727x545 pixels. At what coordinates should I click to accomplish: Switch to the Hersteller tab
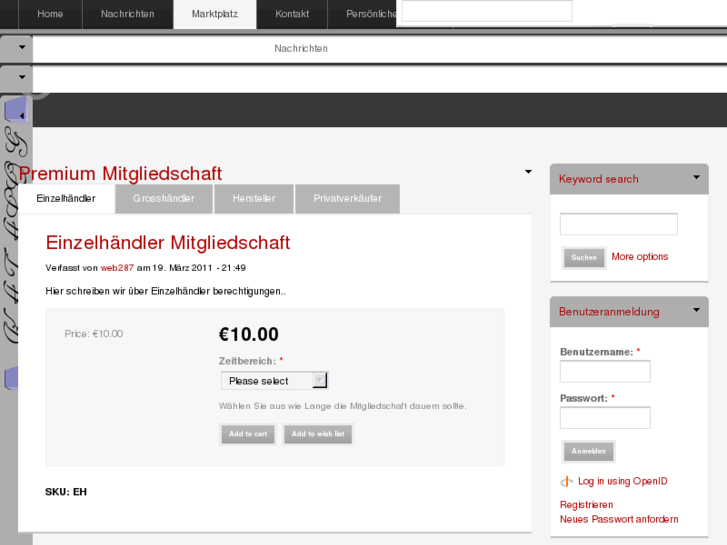(253, 199)
